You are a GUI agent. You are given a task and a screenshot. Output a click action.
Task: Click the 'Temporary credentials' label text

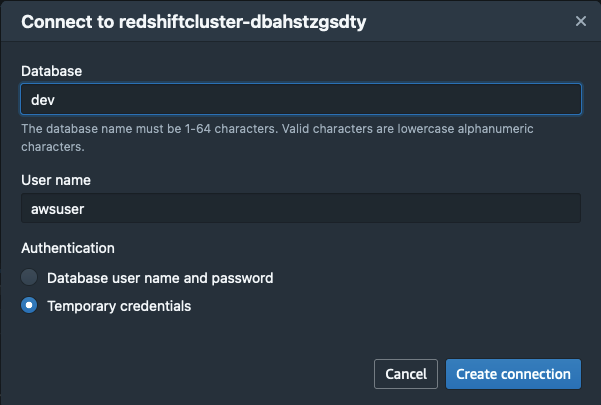click(119, 306)
